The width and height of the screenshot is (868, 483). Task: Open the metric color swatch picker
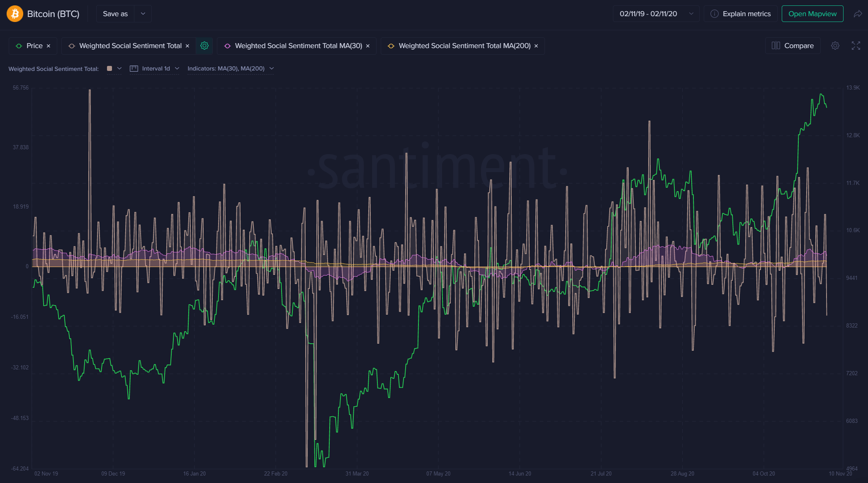(x=114, y=68)
